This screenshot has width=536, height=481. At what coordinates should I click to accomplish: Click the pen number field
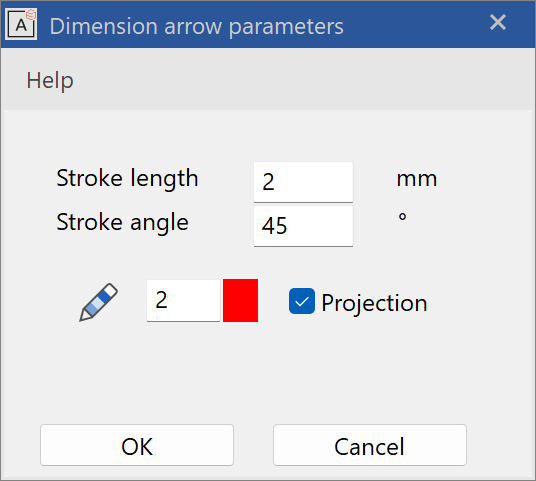(183, 300)
